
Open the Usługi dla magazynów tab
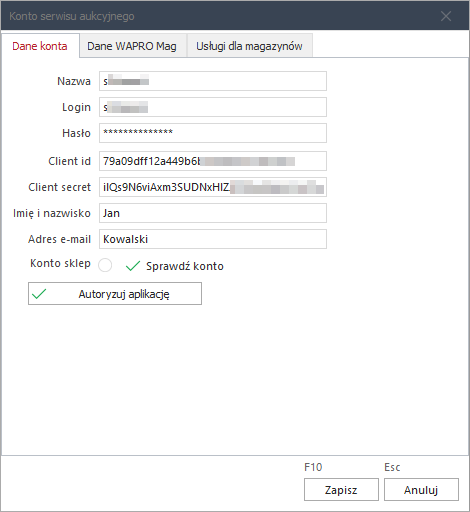(x=249, y=46)
